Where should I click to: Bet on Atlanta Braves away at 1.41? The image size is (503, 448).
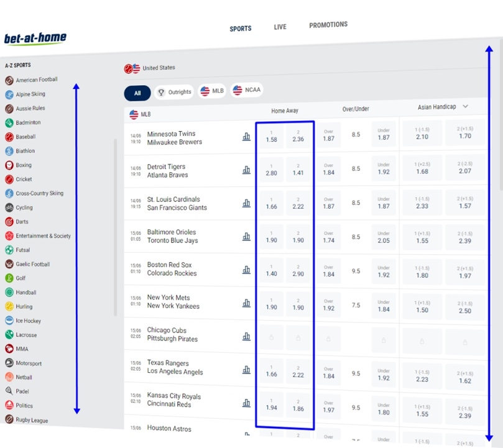(298, 170)
